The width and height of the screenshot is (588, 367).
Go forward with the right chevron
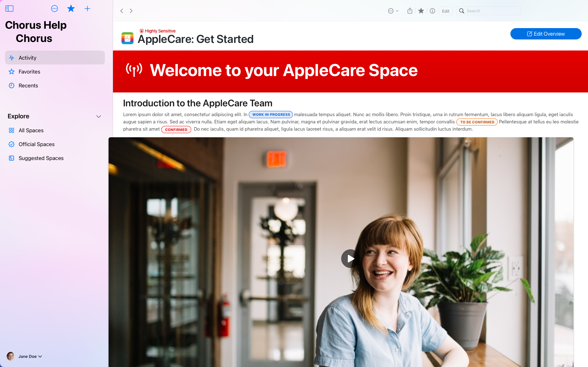pyautogui.click(x=131, y=11)
